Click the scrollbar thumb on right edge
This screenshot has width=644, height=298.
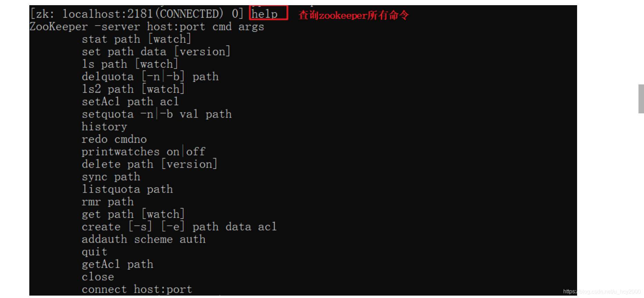pyautogui.click(x=641, y=99)
